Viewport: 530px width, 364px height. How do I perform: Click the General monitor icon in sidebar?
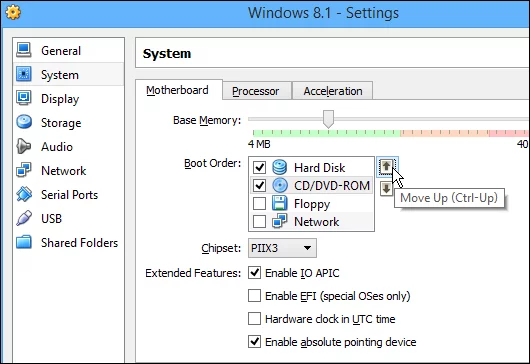pos(24,50)
